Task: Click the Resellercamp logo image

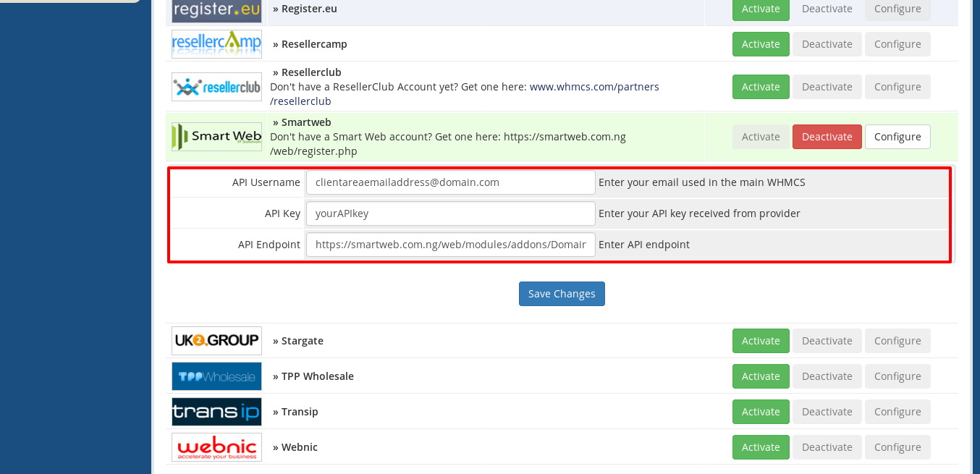Action: coord(216,44)
